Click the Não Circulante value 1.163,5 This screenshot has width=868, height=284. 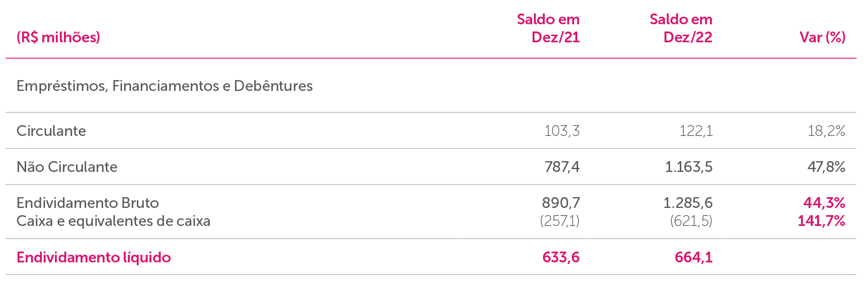click(688, 167)
